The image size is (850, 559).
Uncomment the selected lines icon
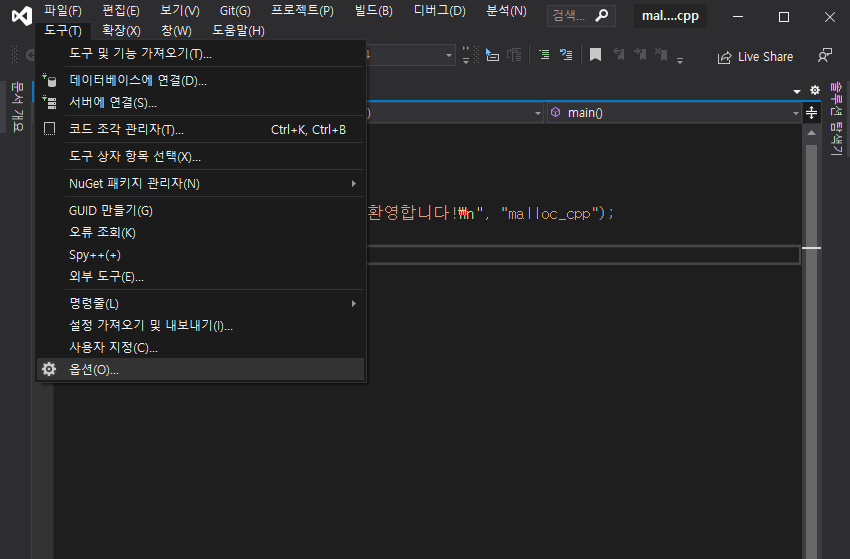click(566, 54)
